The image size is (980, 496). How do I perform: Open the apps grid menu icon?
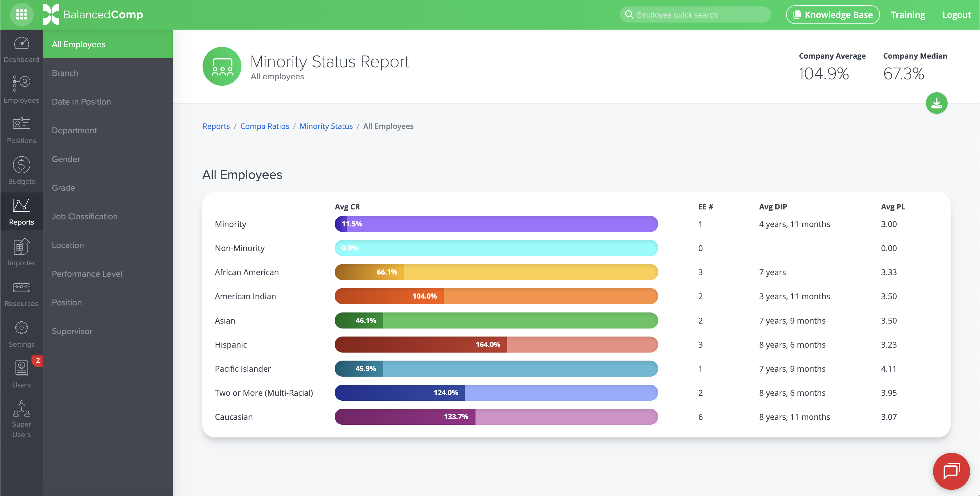[x=21, y=14]
